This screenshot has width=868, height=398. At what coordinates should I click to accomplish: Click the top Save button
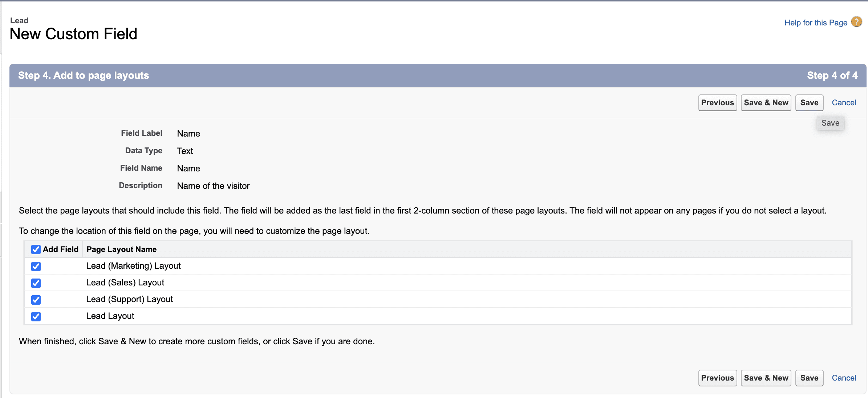[809, 103]
